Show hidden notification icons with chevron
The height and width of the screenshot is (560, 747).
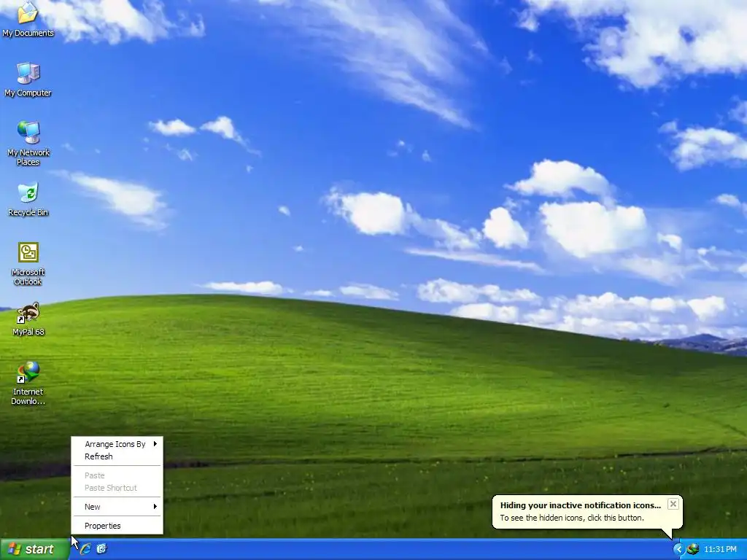[678, 549]
